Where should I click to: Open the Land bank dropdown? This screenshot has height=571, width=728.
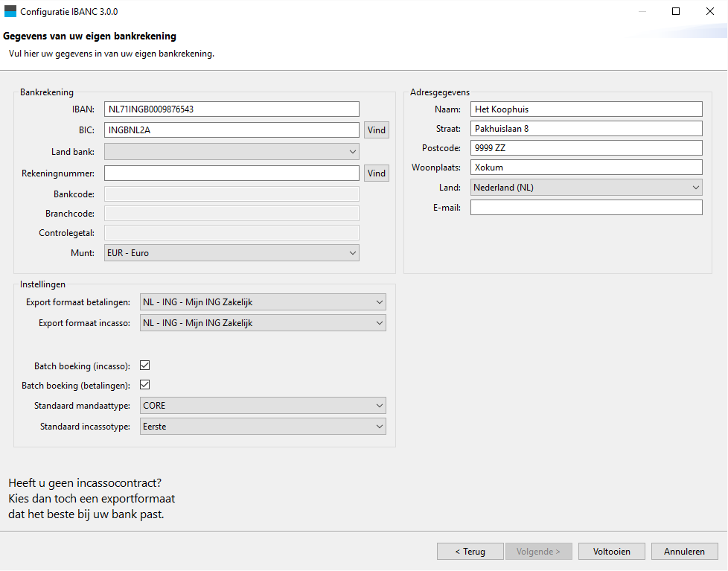pos(232,152)
